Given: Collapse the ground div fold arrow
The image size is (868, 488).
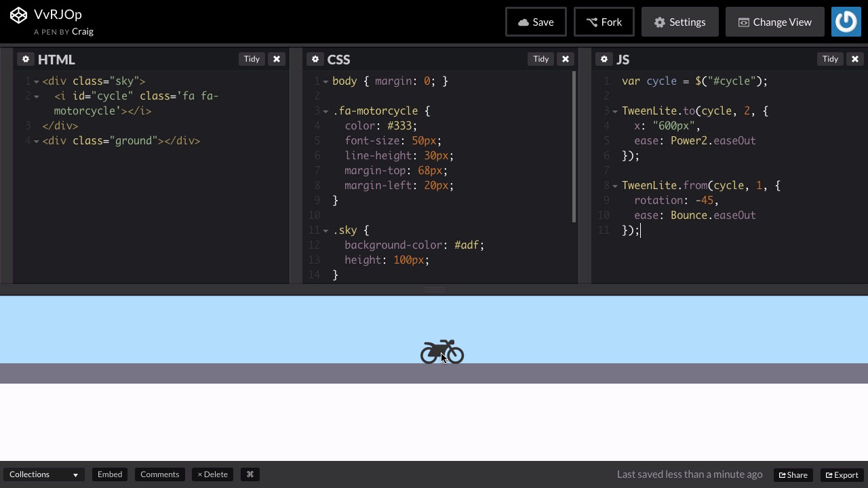Looking at the screenshot, I should click(37, 141).
